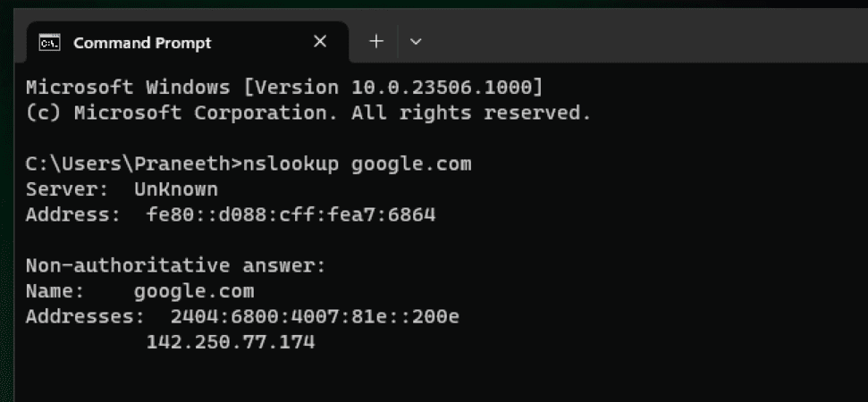Image resolution: width=868 pixels, height=402 pixels.
Task: Click the fe80::d088:cff:fea7:6864 server address
Action: pos(291,215)
